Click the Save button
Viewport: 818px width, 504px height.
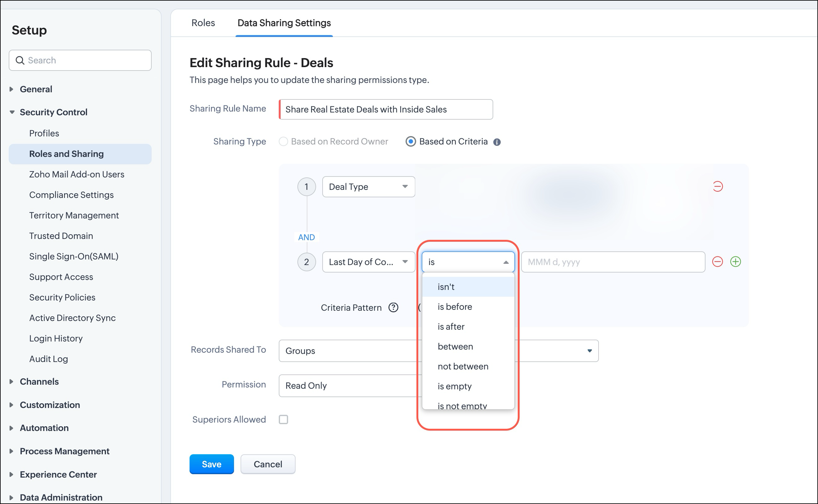pyautogui.click(x=211, y=464)
